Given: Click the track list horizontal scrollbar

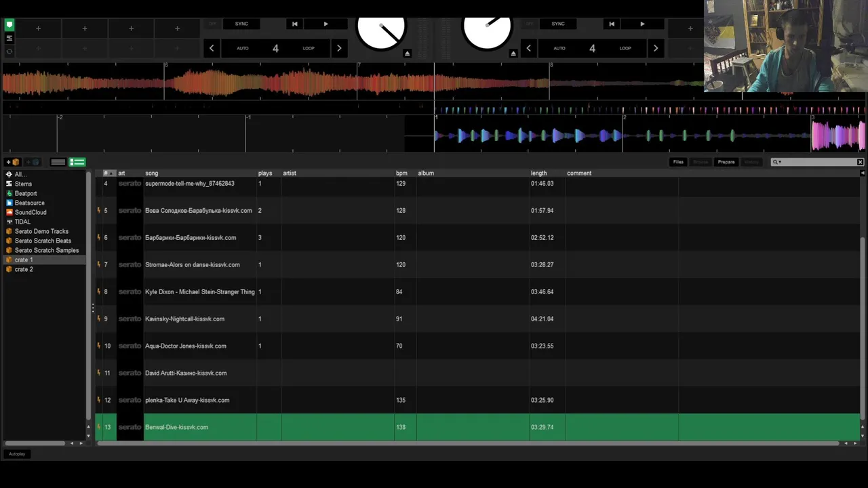Looking at the screenshot, I should (468, 443).
